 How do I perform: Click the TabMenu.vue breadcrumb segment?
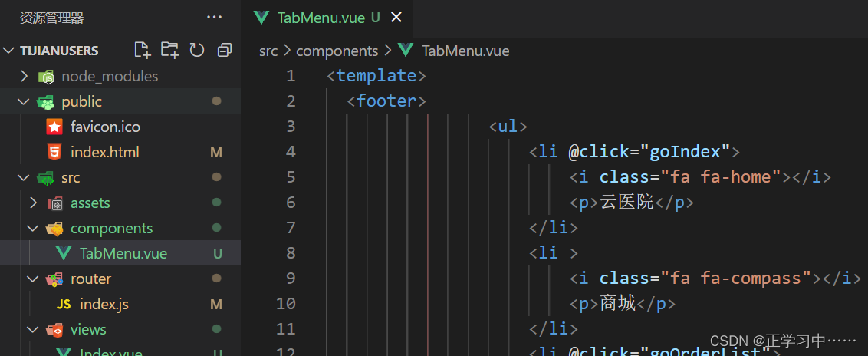pos(465,51)
